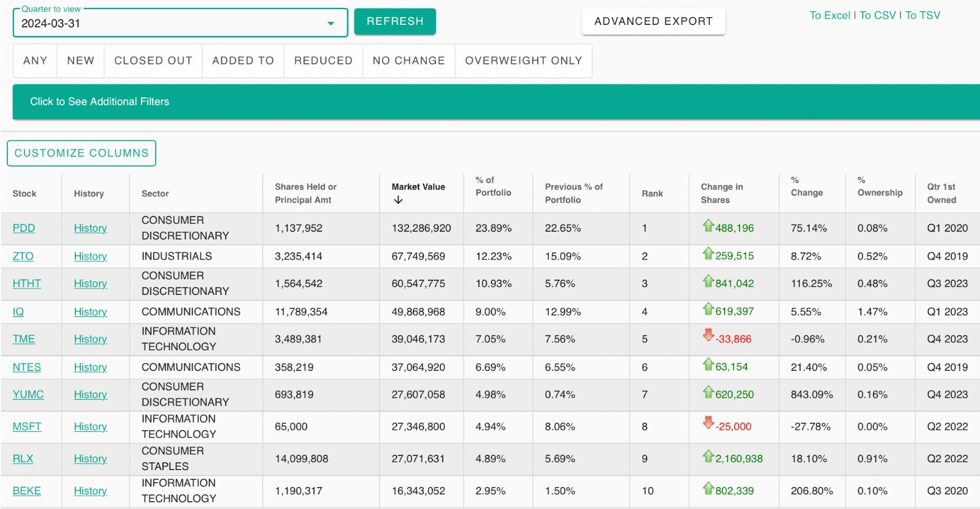The height and width of the screenshot is (509, 980).
Task: Click the green up arrow in RLX row
Action: pyautogui.click(x=707, y=457)
